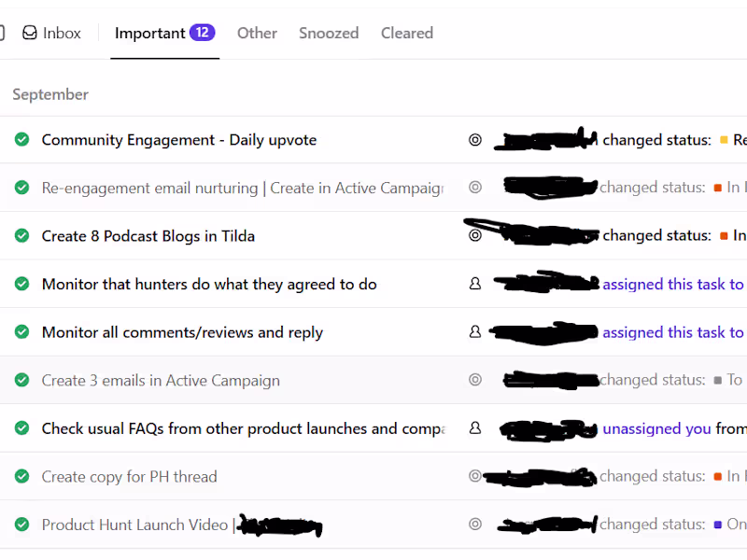Open the Cleared tab
This screenshot has width=747, height=560.
tap(407, 34)
